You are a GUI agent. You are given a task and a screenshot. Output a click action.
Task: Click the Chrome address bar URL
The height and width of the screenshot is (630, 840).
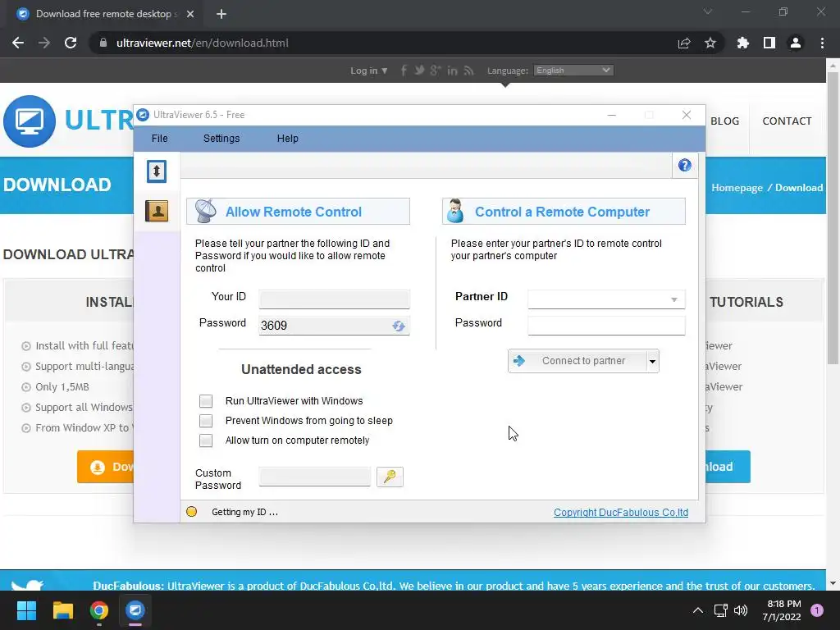pos(203,43)
